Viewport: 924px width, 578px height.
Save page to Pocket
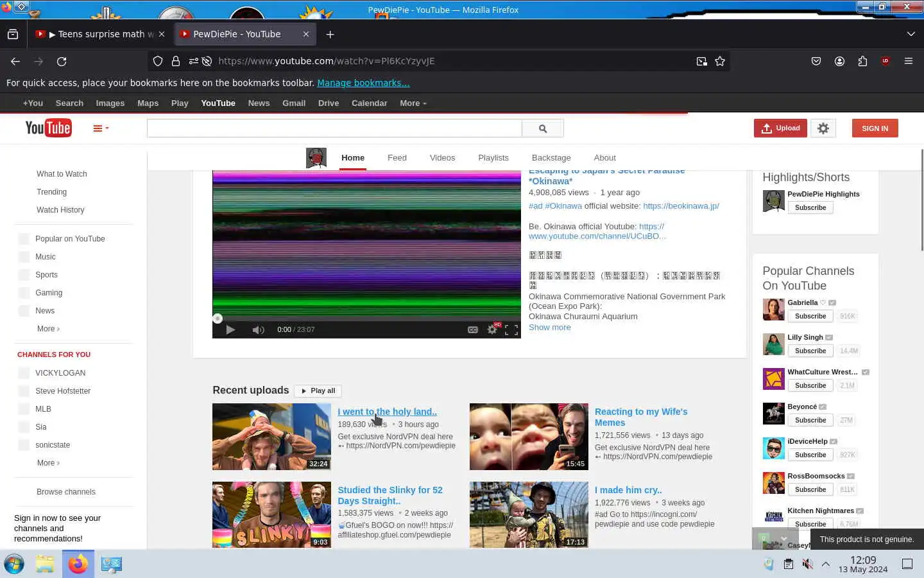(816, 61)
